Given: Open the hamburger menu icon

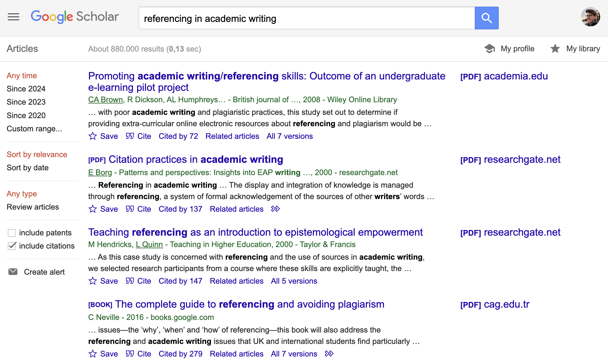Looking at the screenshot, I should 14,17.
